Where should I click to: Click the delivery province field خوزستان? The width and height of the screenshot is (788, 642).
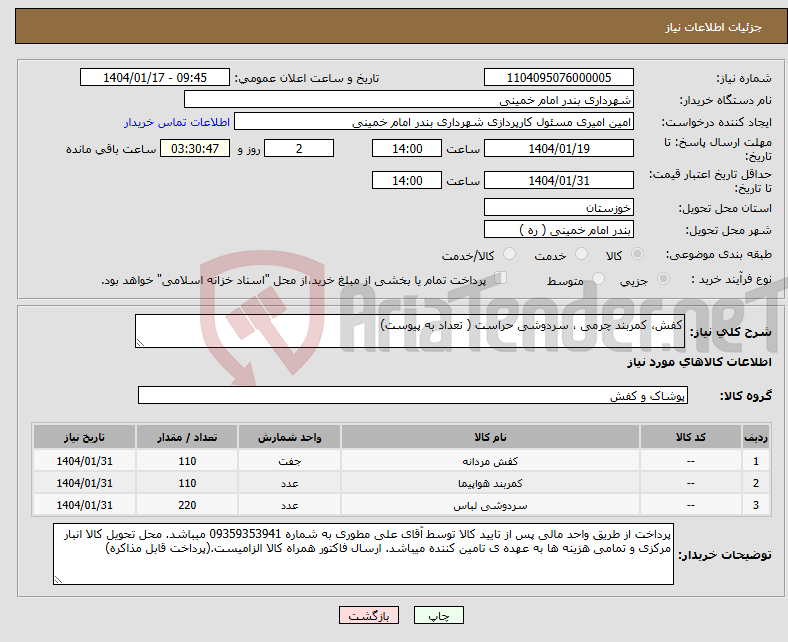click(x=558, y=207)
